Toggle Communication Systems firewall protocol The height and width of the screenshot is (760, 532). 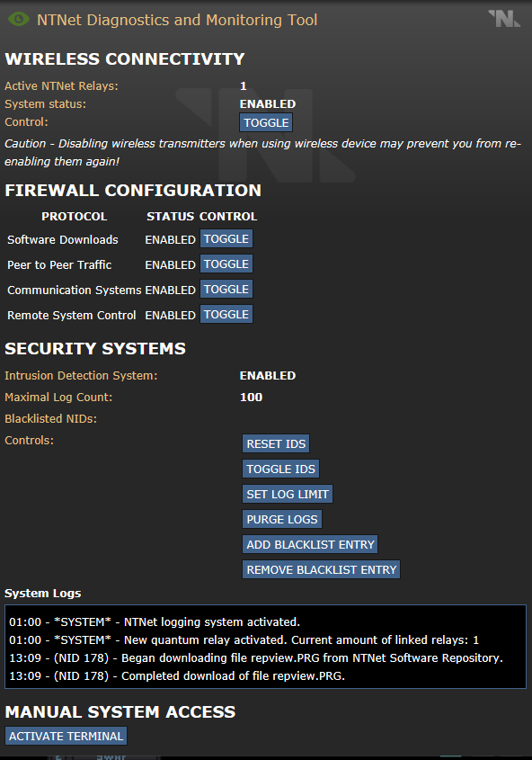[226, 290]
